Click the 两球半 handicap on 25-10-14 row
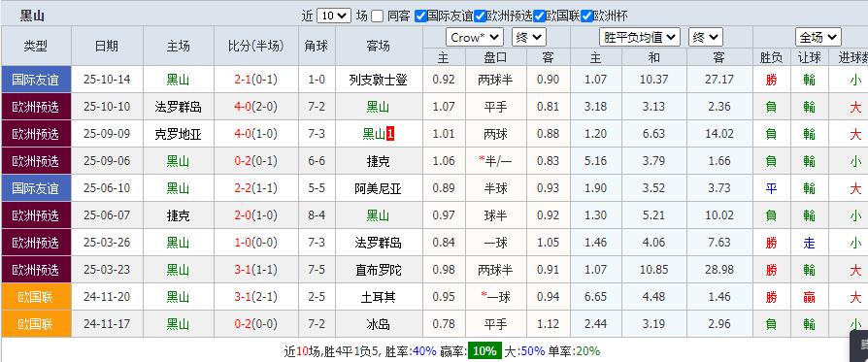The width and height of the screenshot is (868, 362). coord(495,80)
